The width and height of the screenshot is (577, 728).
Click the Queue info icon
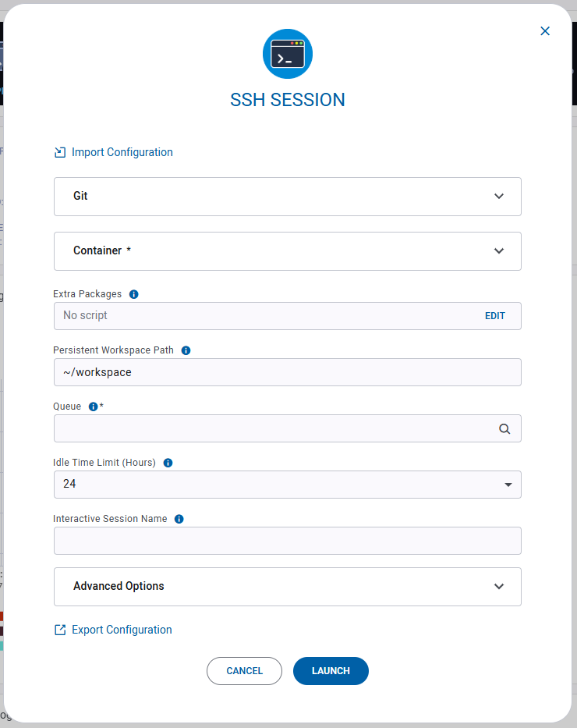click(94, 406)
